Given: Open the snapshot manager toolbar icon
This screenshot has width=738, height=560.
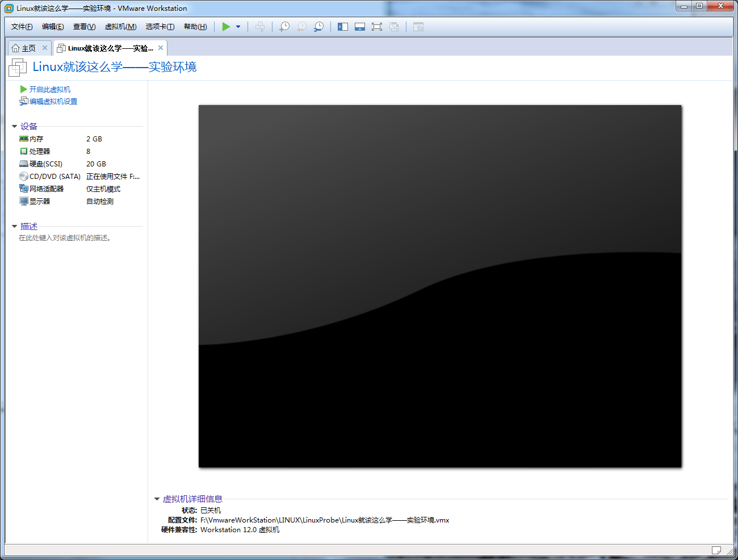Looking at the screenshot, I should coord(319,27).
